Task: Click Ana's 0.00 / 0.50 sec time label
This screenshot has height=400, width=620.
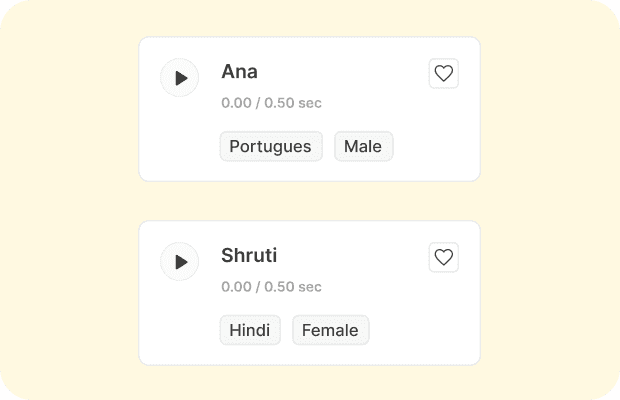Action: pos(271,103)
